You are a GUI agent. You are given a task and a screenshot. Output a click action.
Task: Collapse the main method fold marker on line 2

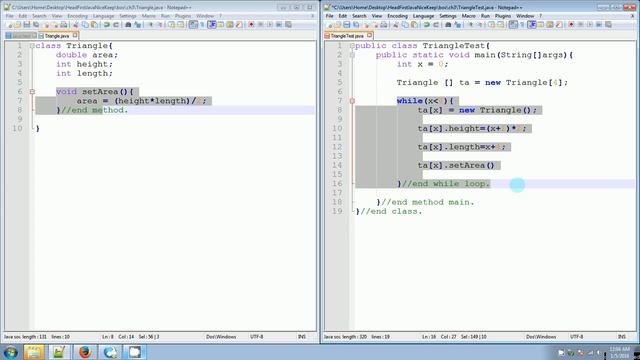point(352,55)
